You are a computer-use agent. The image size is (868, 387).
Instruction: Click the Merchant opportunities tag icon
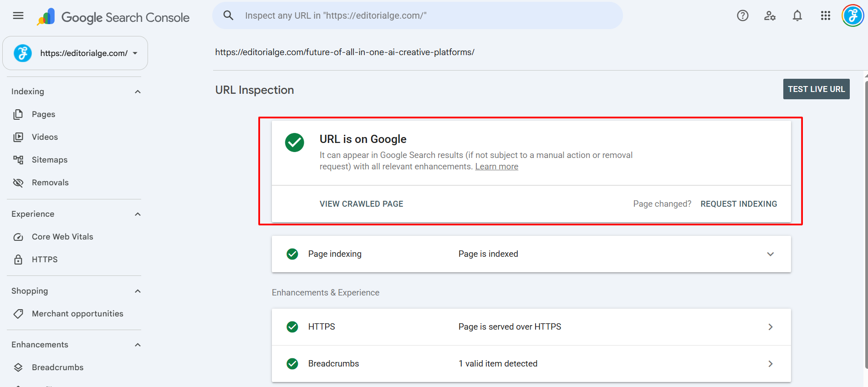coord(18,314)
